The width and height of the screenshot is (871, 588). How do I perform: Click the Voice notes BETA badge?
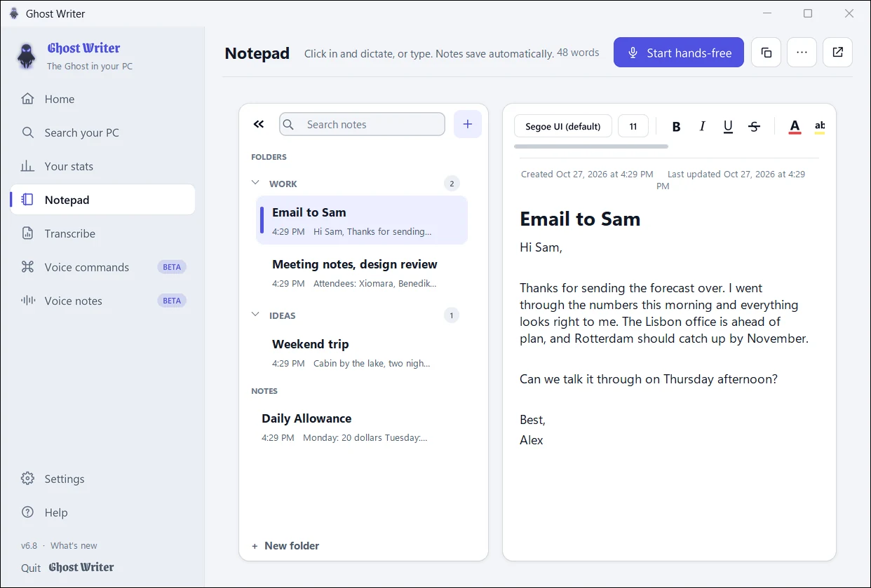click(x=172, y=301)
